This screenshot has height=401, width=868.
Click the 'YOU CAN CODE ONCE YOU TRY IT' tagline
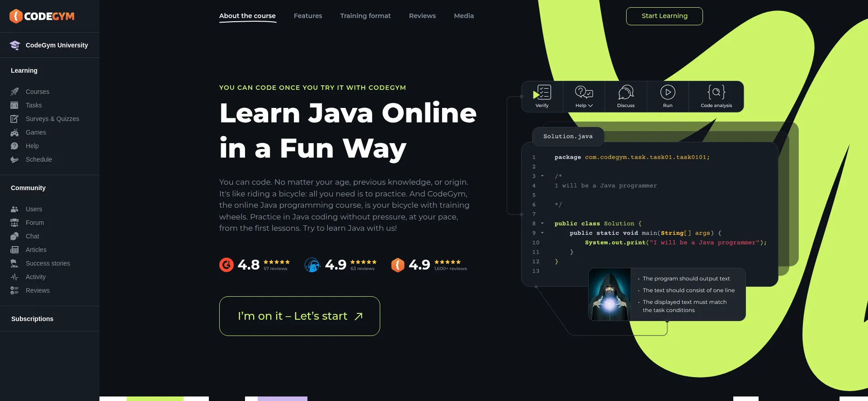[312, 88]
